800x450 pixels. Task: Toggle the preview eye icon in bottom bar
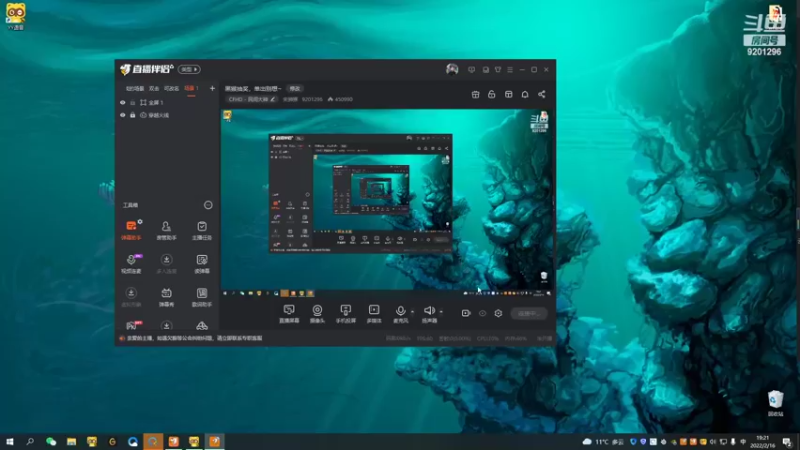click(482, 313)
